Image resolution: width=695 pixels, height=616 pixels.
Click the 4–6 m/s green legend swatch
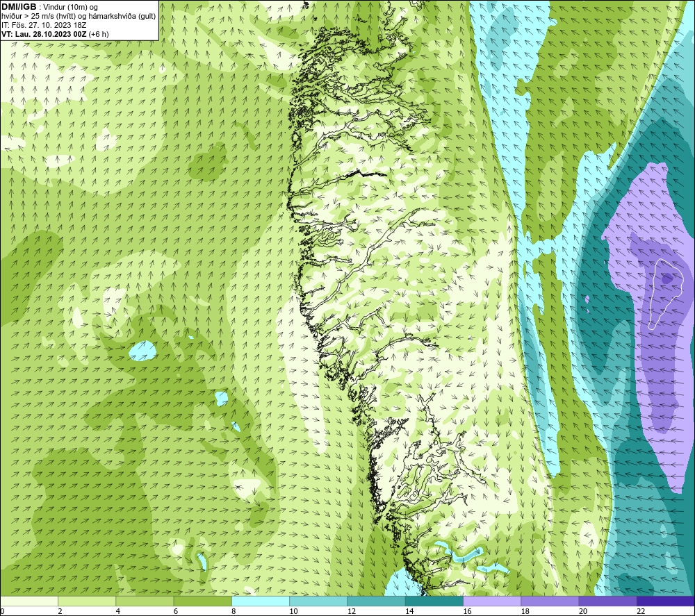click(x=145, y=601)
